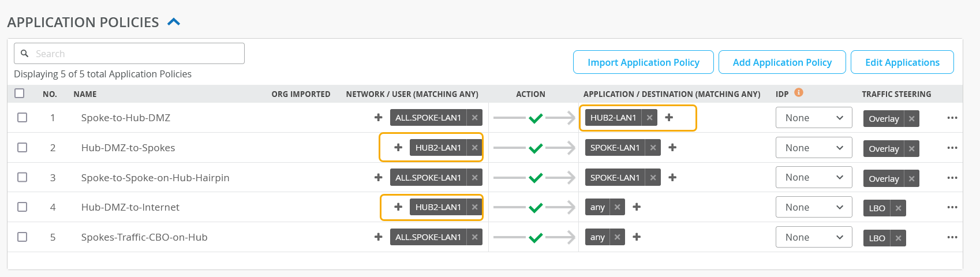Collapse the Application Policies section
This screenshot has height=277, width=980.
pos(174,22)
